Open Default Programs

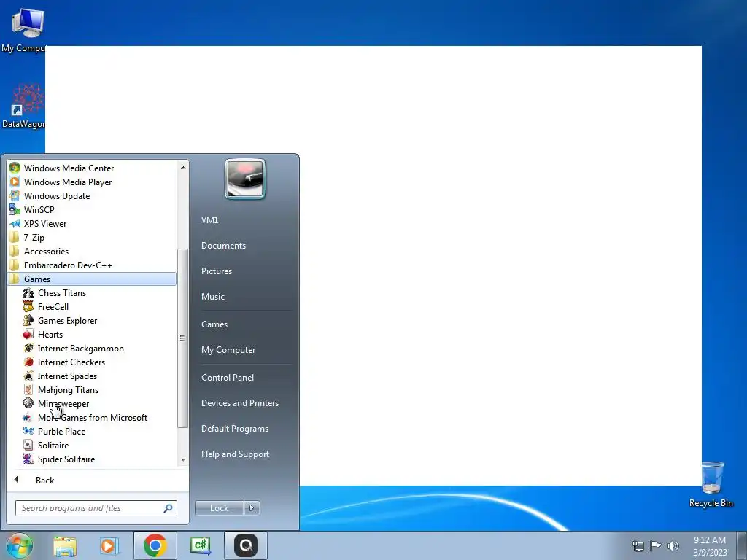tap(234, 429)
